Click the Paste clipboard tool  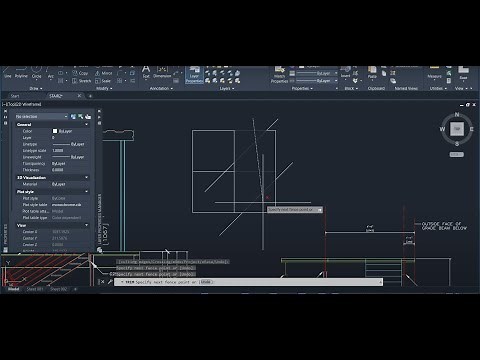[372, 73]
